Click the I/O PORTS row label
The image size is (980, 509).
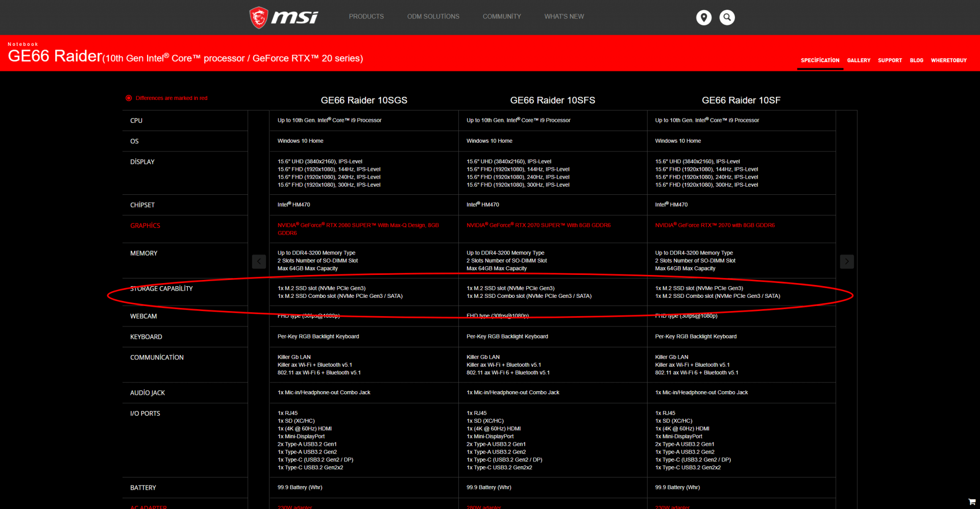(x=145, y=413)
